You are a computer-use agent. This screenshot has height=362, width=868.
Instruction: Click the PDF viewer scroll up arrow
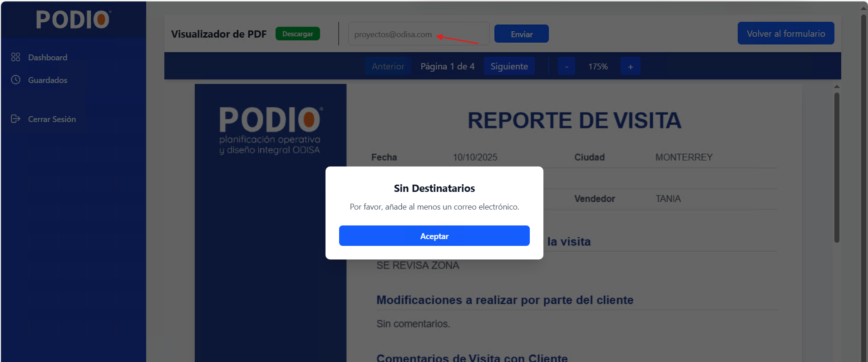point(837,87)
